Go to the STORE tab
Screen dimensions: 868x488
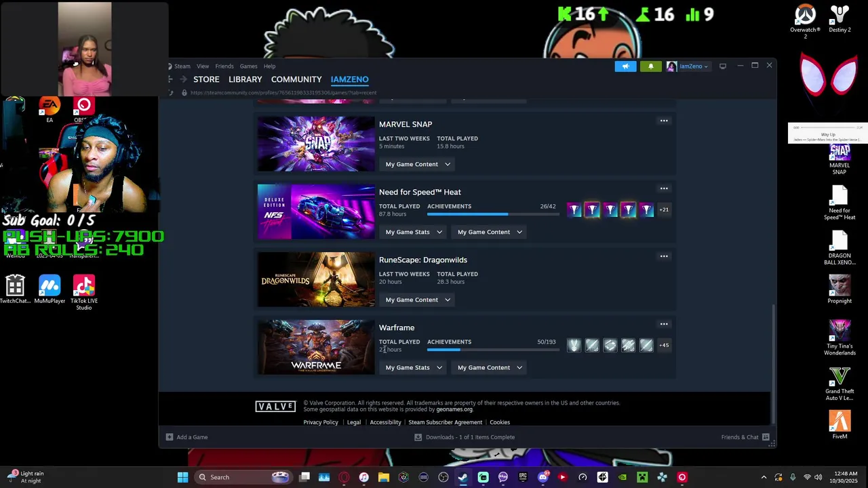(x=206, y=79)
